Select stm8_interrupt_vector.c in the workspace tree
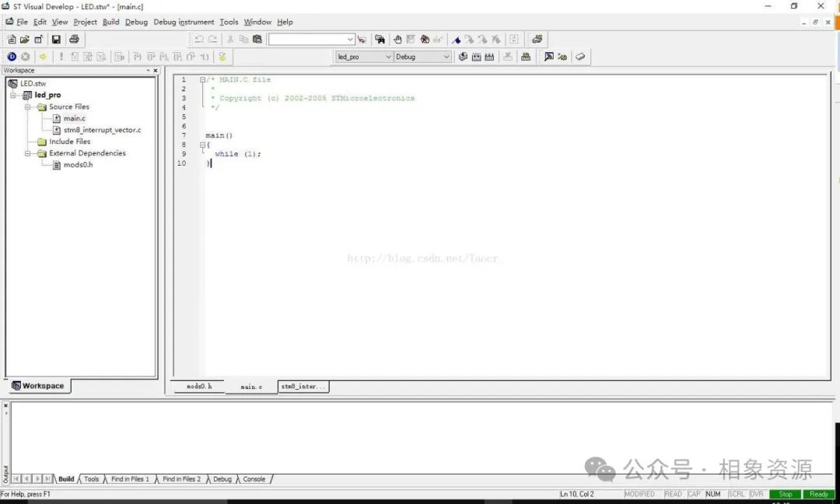The width and height of the screenshot is (840, 504). point(103,130)
